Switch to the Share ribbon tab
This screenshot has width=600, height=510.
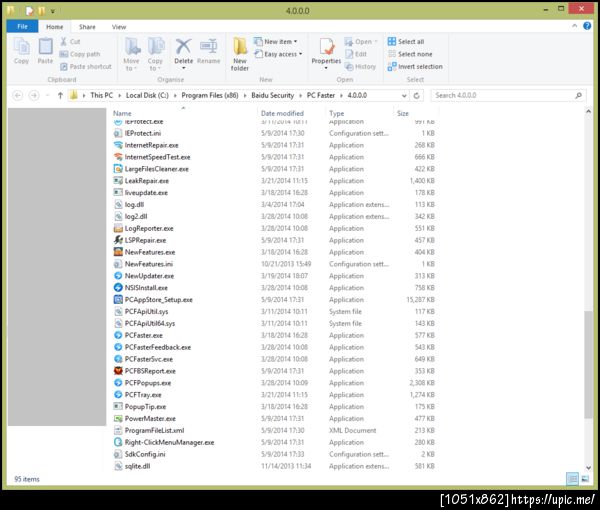87,27
